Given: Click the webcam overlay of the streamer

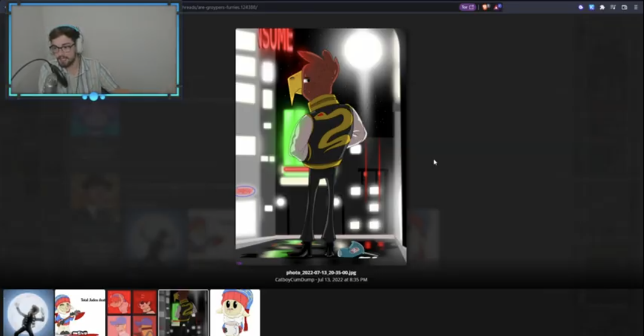Looking at the screenshot, I should [x=94, y=50].
